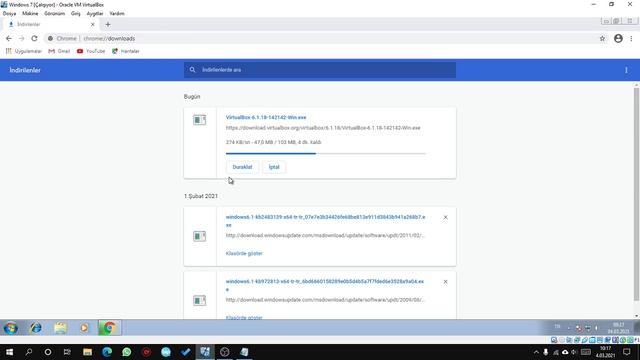The width and height of the screenshot is (640, 360).
Task: Click the search magnifier icon in downloads
Action: point(192,70)
